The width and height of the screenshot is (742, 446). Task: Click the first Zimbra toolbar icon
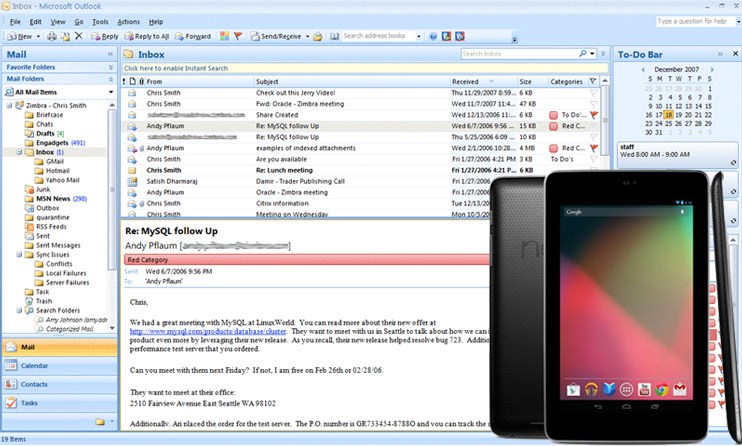point(446,36)
